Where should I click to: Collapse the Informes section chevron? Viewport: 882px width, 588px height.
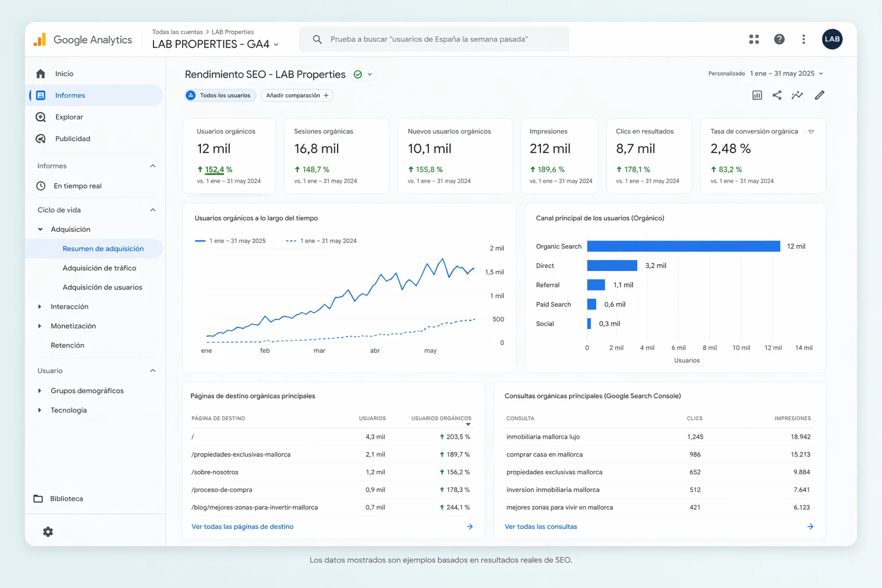(153, 166)
